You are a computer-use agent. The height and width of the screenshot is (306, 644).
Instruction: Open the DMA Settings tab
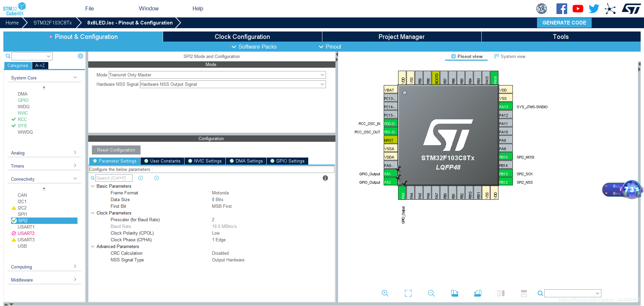246,161
